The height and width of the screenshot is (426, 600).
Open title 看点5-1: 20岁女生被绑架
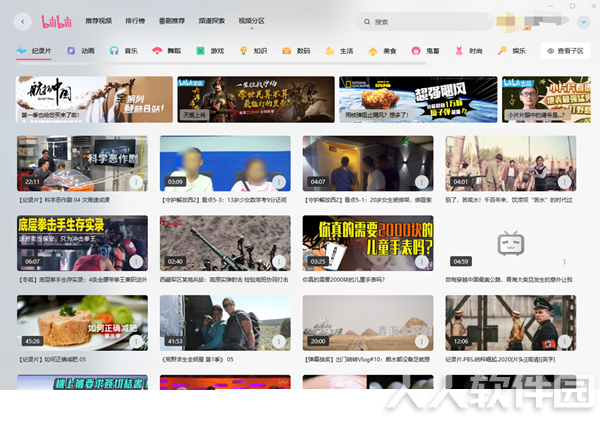point(367,200)
